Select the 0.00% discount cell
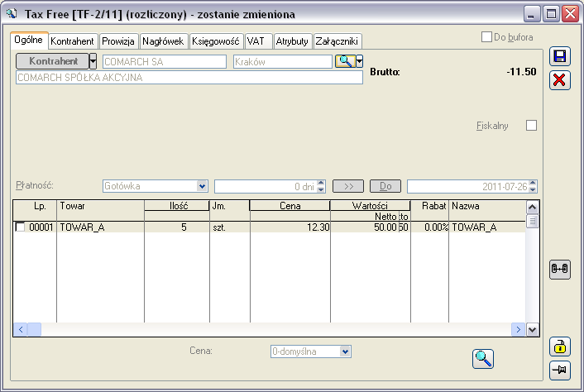Screen dimensions: 584x392 (x=430, y=227)
